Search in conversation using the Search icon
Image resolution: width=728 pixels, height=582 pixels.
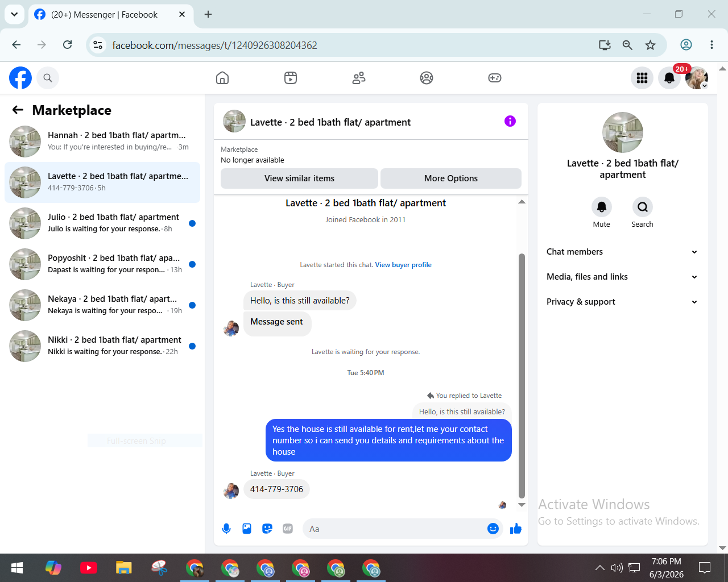click(x=643, y=207)
